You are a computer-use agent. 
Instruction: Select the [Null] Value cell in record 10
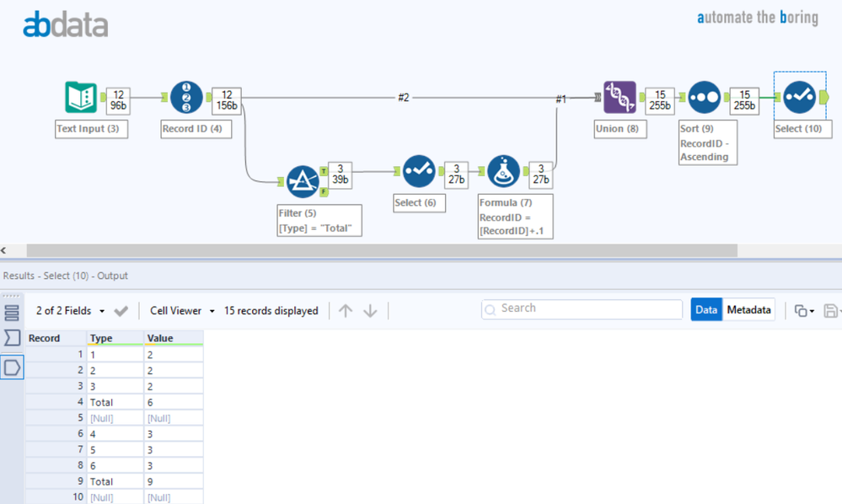coord(174,497)
